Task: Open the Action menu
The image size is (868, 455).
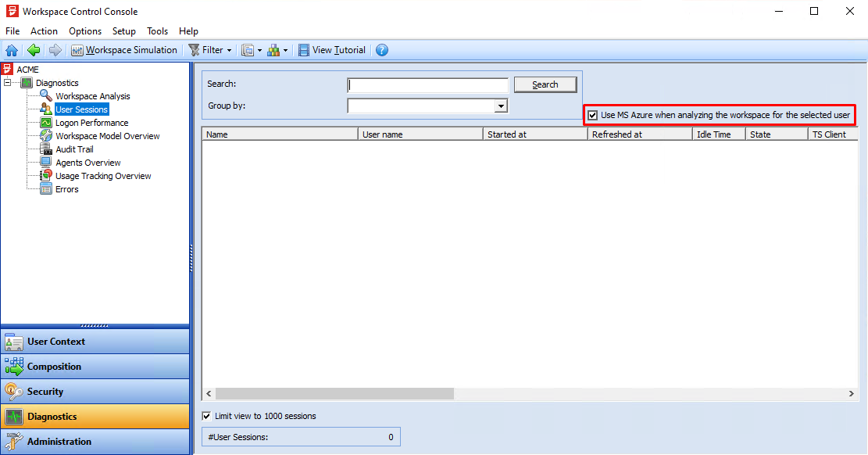Action: (x=44, y=31)
